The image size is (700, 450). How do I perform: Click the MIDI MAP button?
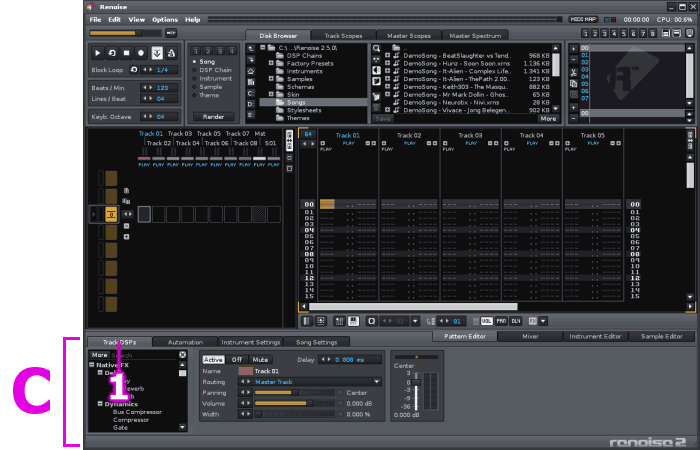coord(583,20)
